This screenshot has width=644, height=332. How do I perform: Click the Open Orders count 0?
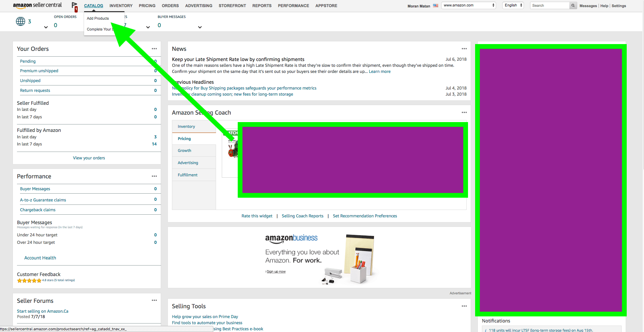click(56, 25)
